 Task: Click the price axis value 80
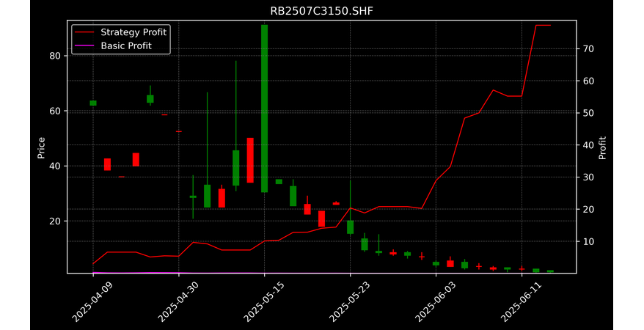point(56,56)
